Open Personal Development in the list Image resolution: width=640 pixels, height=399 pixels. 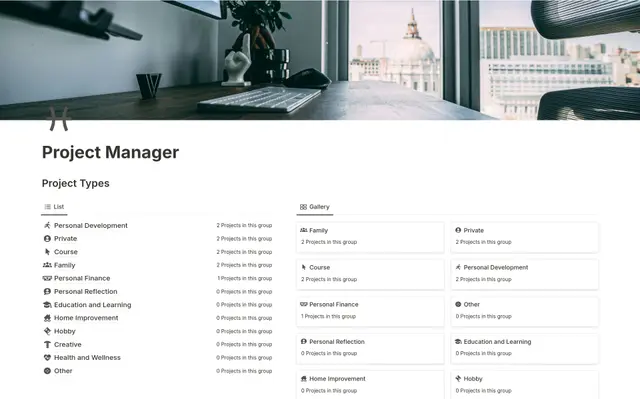91,225
